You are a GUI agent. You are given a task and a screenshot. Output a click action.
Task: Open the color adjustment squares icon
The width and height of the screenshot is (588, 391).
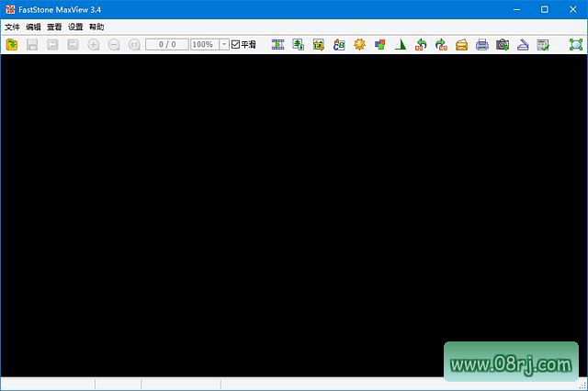[379, 44]
